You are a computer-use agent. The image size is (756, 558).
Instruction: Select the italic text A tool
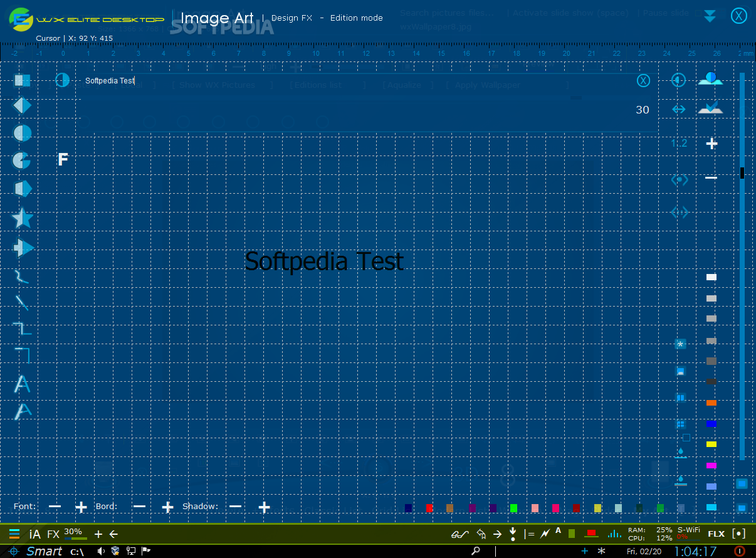[x=23, y=411]
